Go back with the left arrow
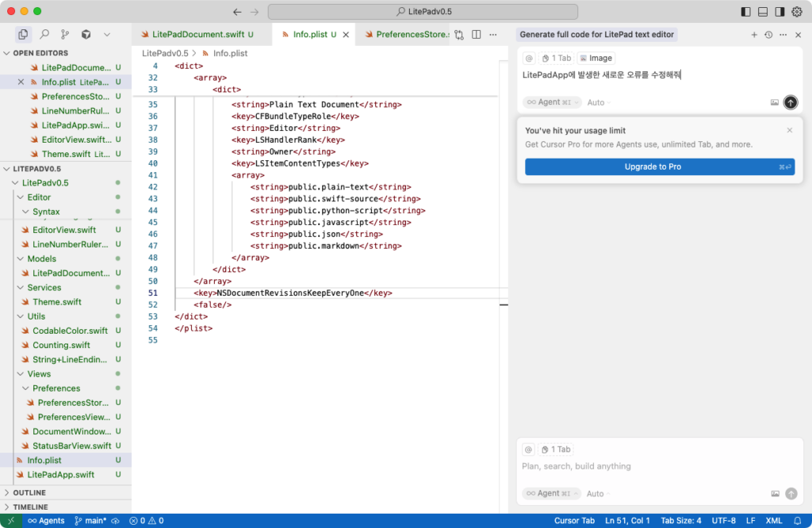 237,11
